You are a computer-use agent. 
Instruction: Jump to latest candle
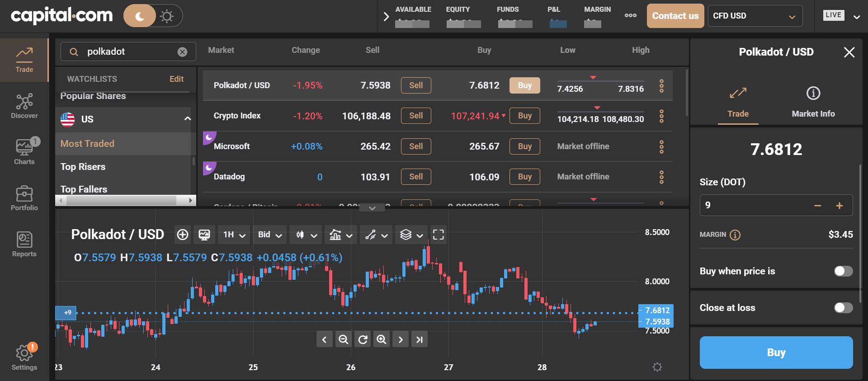tap(420, 339)
